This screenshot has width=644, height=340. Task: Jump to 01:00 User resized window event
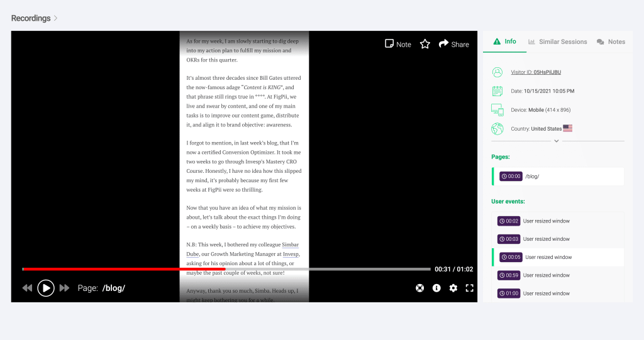point(558,293)
